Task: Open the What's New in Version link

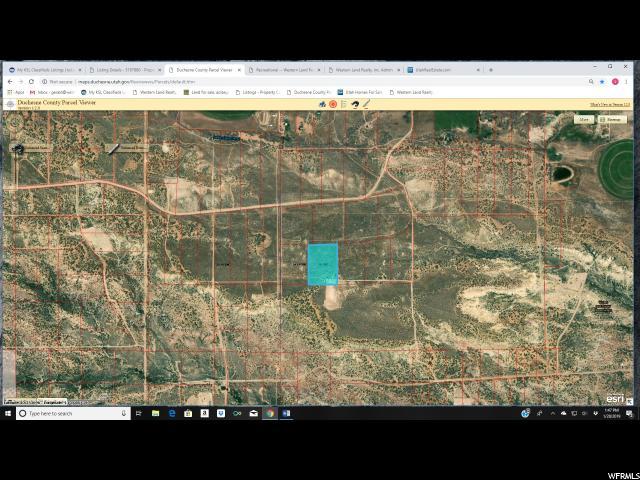Action: [x=610, y=105]
